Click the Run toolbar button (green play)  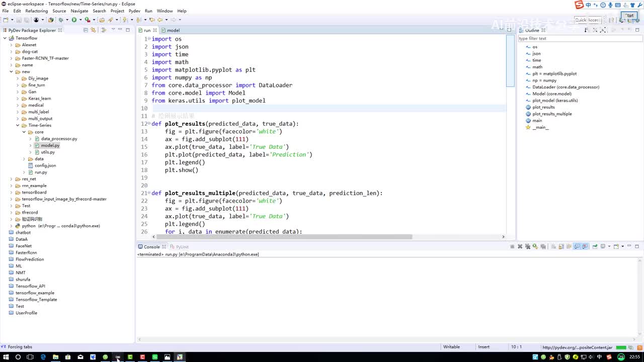tap(74, 20)
